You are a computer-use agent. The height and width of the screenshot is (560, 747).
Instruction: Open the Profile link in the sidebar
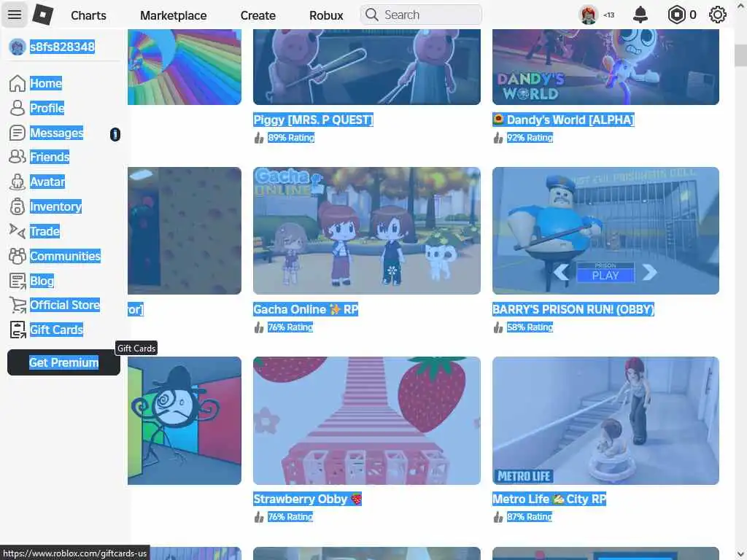47,108
